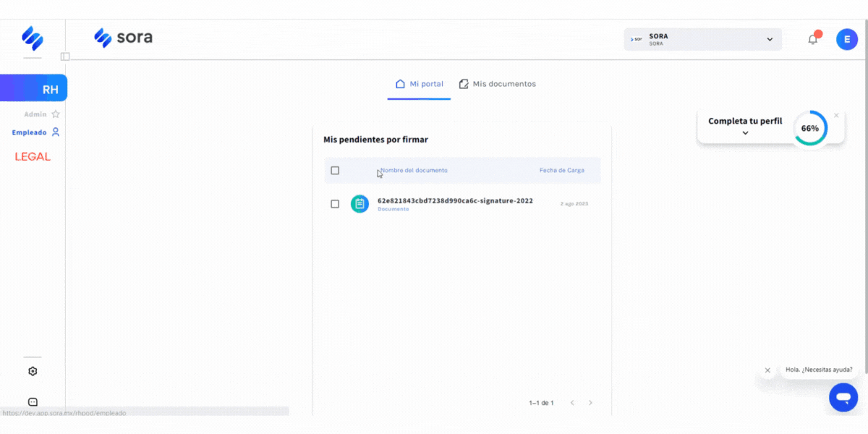Select the checkbox for the signature-2022 document

pos(335,204)
